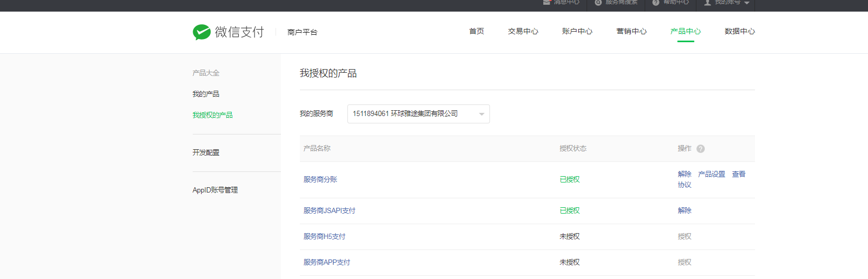Click 解除 for 服务商分账

pyautogui.click(x=685, y=174)
